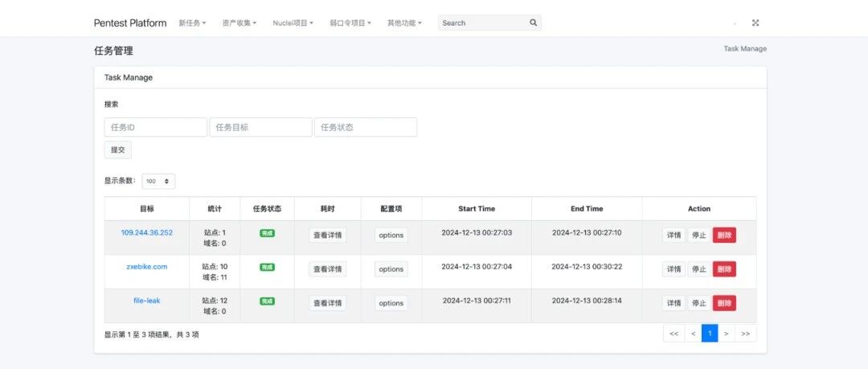Click the 统计 column header
Screen dimensions: 868x369
pos(215,209)
